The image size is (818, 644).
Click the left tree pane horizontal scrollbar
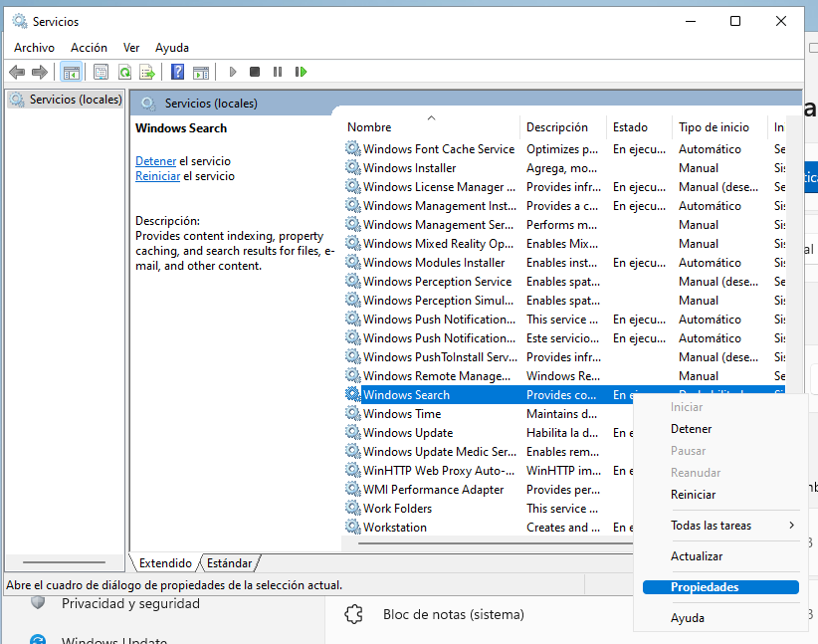pos(64,562)
